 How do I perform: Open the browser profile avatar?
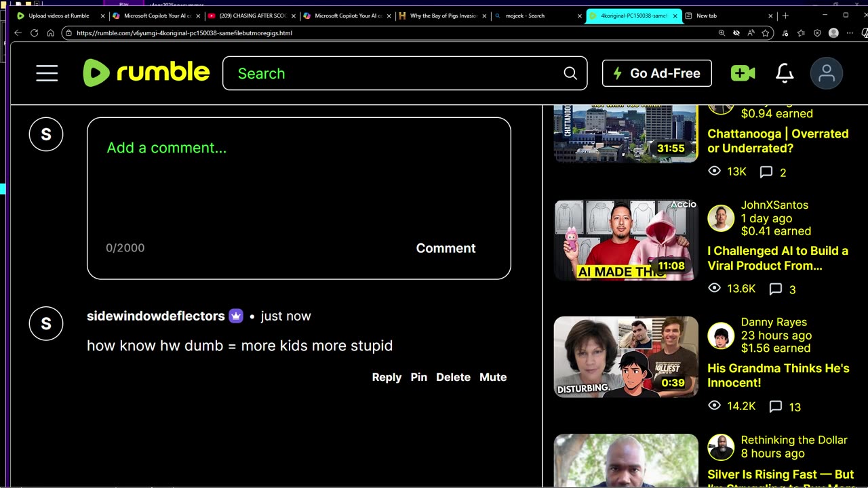pos(833,33)
